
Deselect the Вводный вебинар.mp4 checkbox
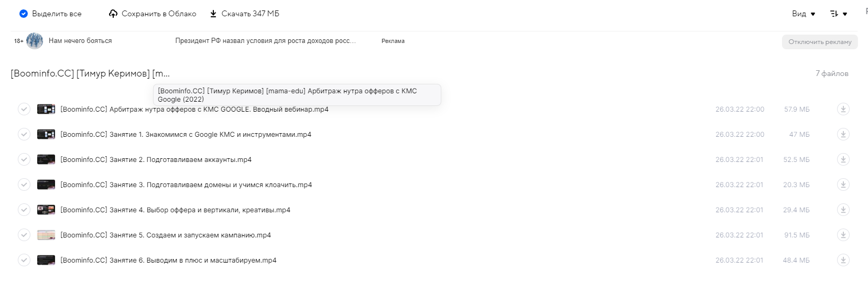[24, 109]
